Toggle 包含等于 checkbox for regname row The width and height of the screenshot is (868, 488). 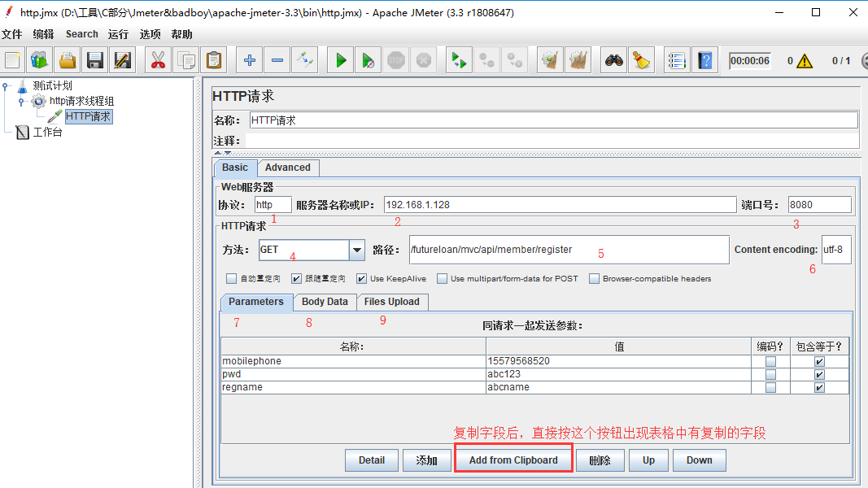819,387
